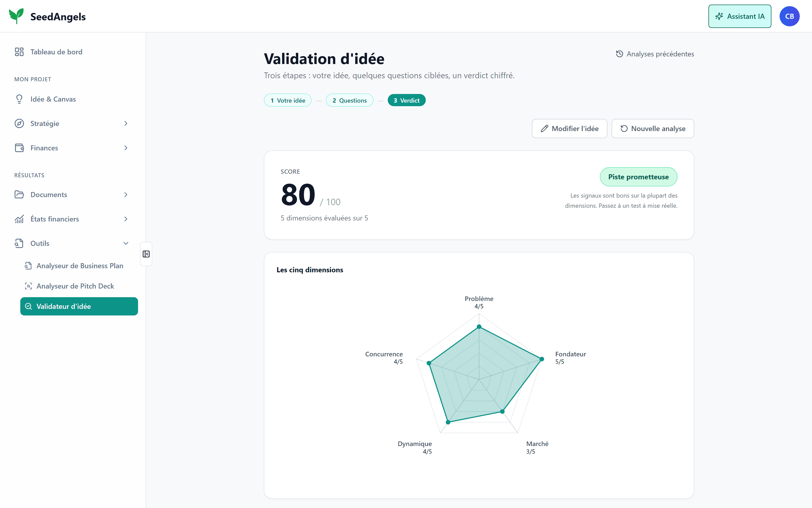Expand the États financiers chevron
This screenshot has width=812, height=508.
pyautogui.click(x=126, y=219)
